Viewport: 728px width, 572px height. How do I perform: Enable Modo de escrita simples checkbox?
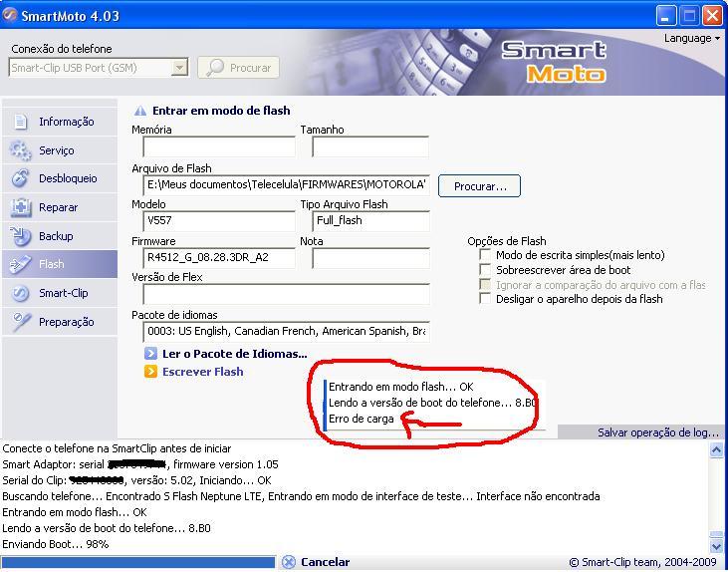tap(485, 255)
